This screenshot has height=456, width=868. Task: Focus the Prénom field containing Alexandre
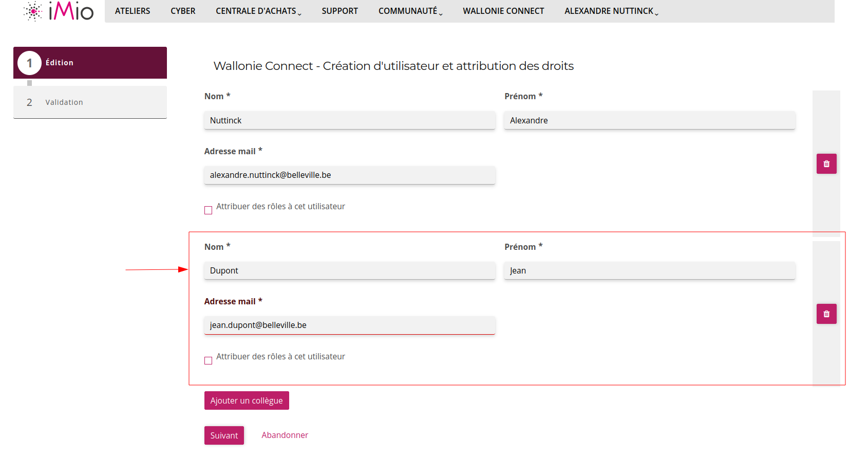(x=649, y=120)
